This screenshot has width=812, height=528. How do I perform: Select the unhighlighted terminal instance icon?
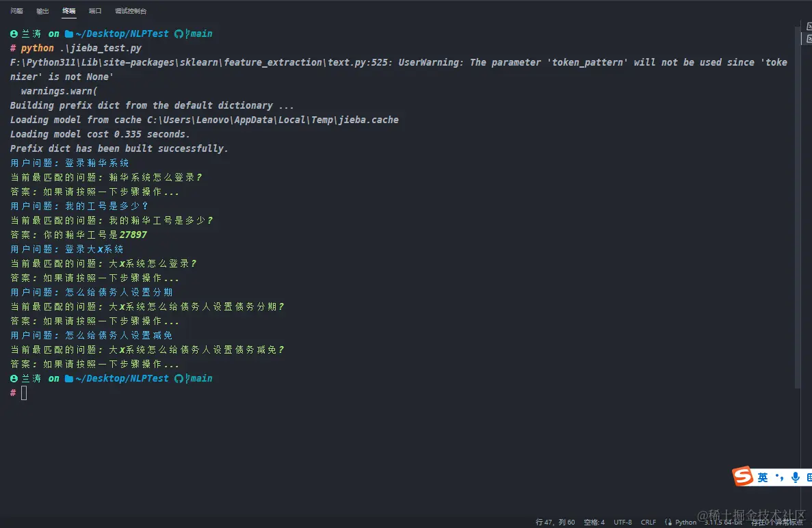coord(809,27)
